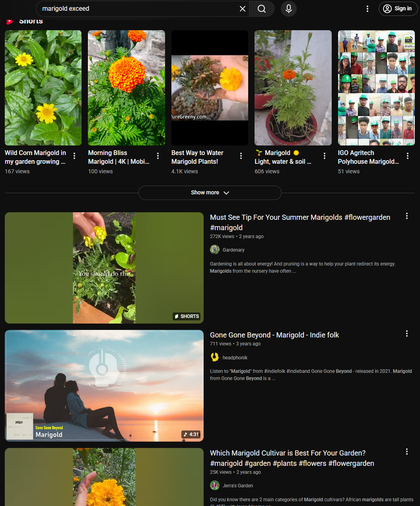Image resolution: width=420 pixels, height=506 pixels.
Task: Open Best Way to Water Marigold Plants thumbnail
Action: pos(210,88)
